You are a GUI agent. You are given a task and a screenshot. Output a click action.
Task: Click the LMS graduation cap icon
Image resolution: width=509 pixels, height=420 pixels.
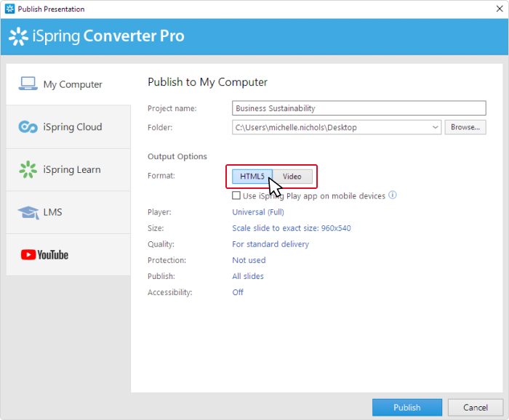pyautogui.click(x=28, y=212)
